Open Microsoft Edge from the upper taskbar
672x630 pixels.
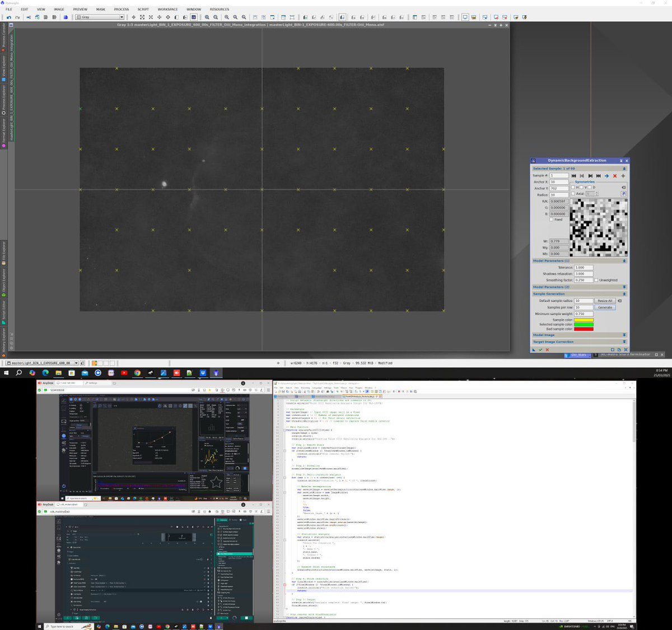coord(45,372)
